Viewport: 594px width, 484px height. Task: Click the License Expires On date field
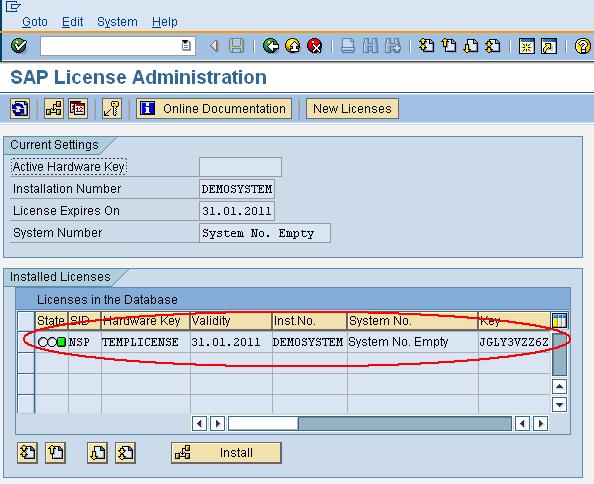tap(237, 211)
